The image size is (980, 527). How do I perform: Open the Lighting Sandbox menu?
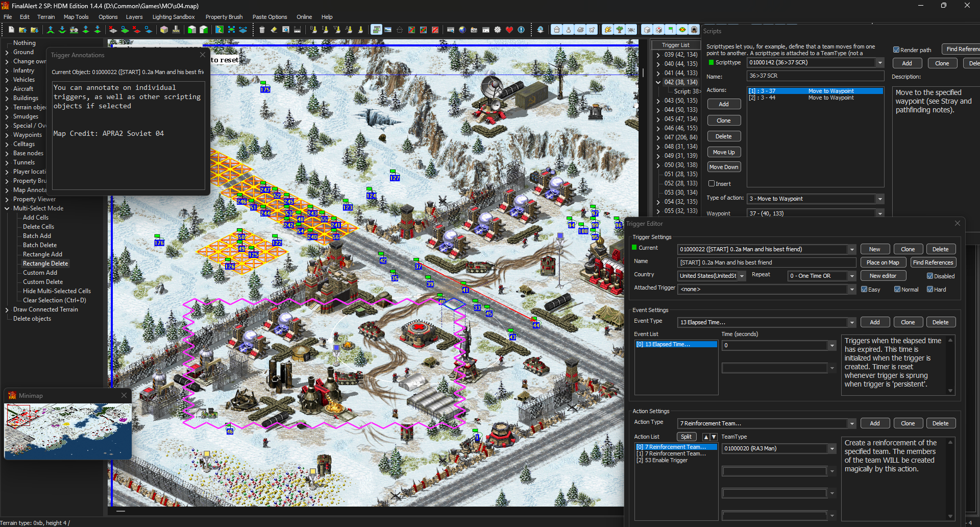click(x=174, y=17)
